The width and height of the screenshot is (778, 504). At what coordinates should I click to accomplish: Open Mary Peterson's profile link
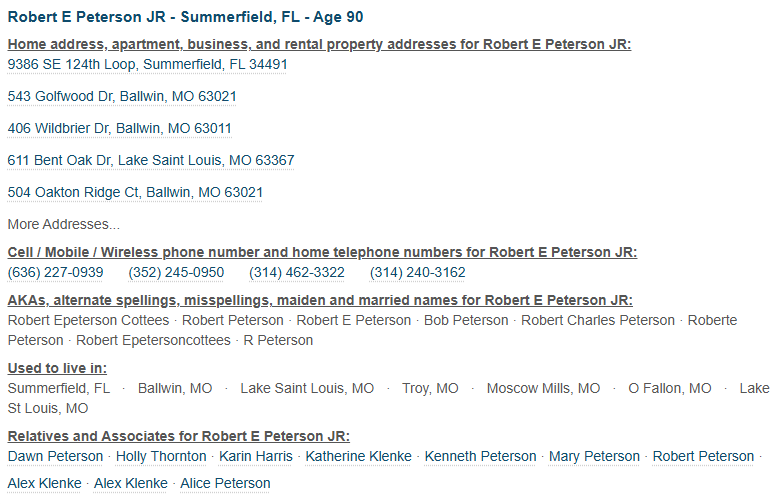pos(594,456)
